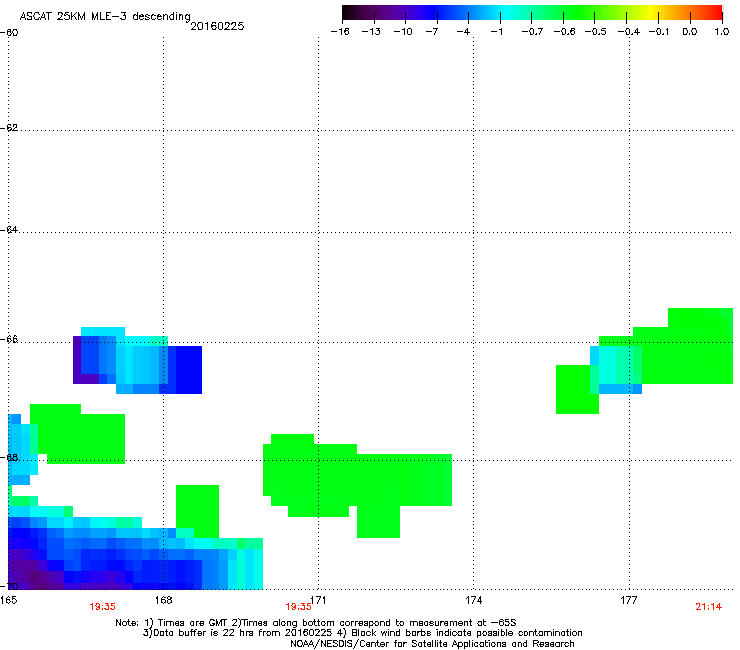740x650 pixels.
Task: Click the -0.7 color bar label
Action: point(532,32)
